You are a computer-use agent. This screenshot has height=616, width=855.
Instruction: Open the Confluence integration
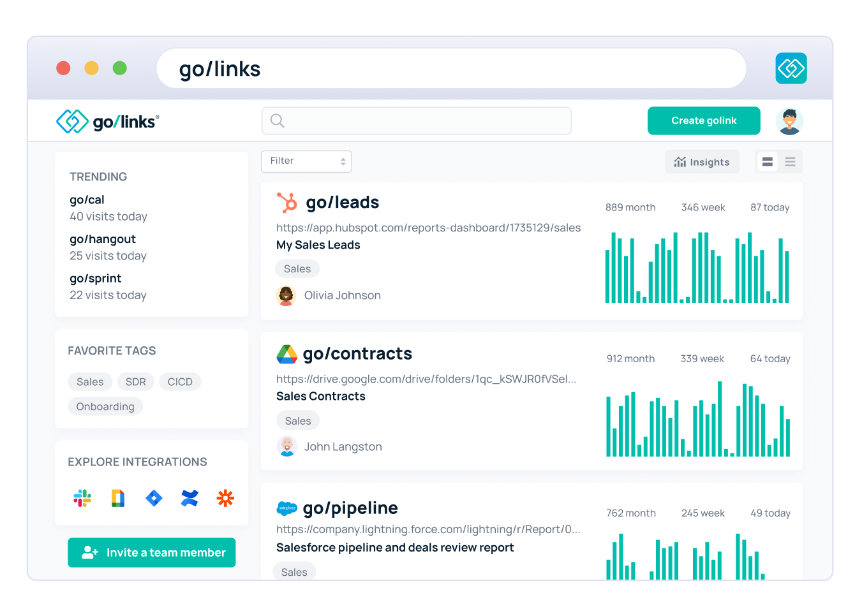tap(189, 498)
